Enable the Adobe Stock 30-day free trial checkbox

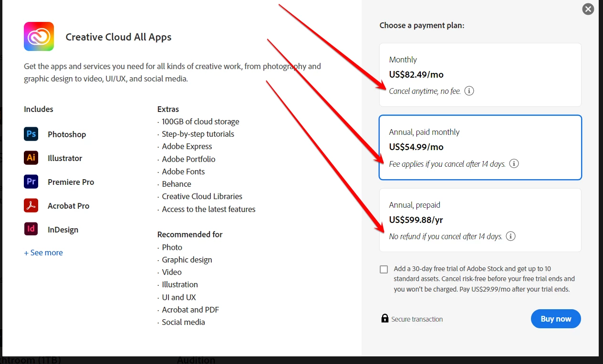click(x=384, y=269)
